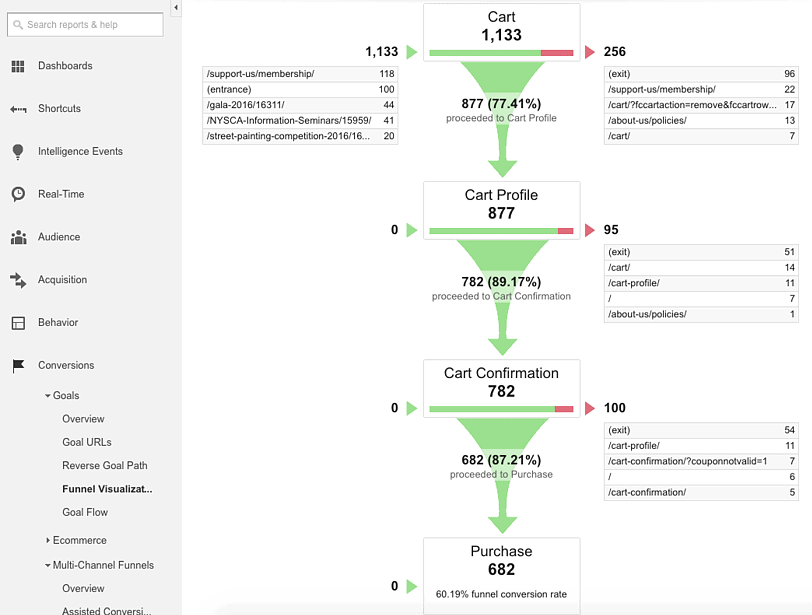Click red exit arrow beside Cart step
The image size is (812, 615).
click(x=590, y=52)
